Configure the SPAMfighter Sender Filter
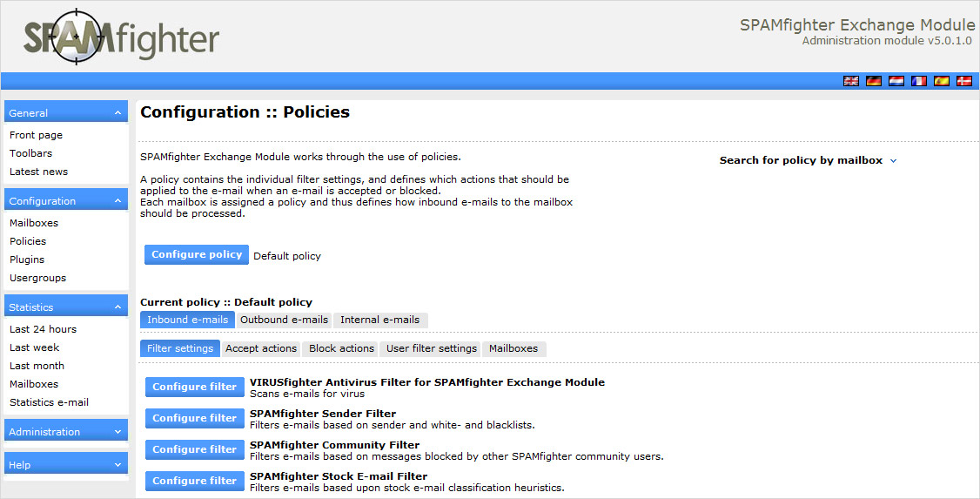Image resolution: width=980 pixels, height=499 pixels. coord(194,418)
